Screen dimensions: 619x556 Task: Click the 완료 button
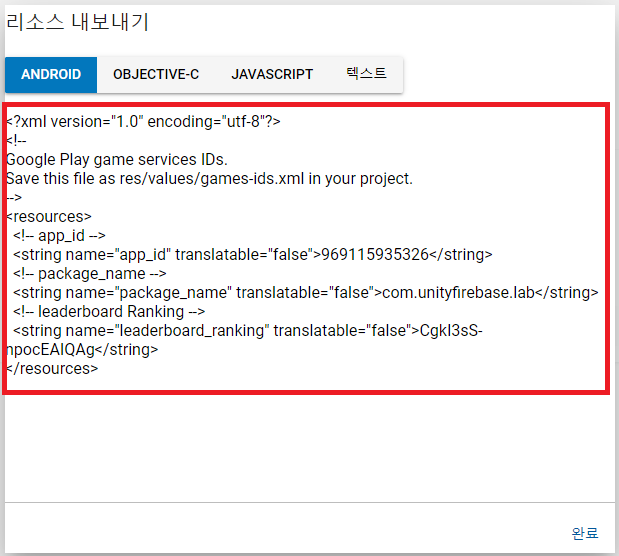tap(585, 533)
